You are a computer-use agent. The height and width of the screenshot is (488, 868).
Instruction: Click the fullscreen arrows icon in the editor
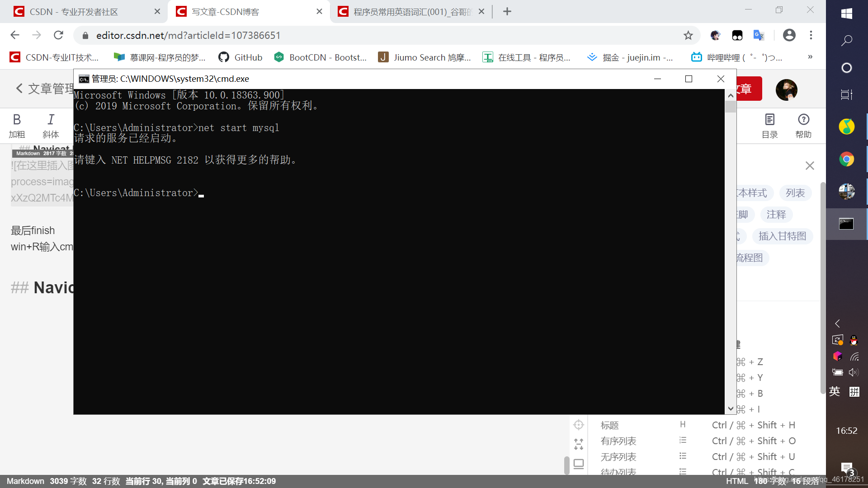point(579,444)
